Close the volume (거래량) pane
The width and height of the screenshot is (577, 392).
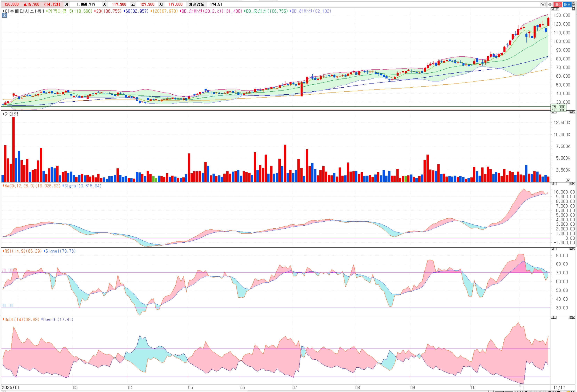574,112
